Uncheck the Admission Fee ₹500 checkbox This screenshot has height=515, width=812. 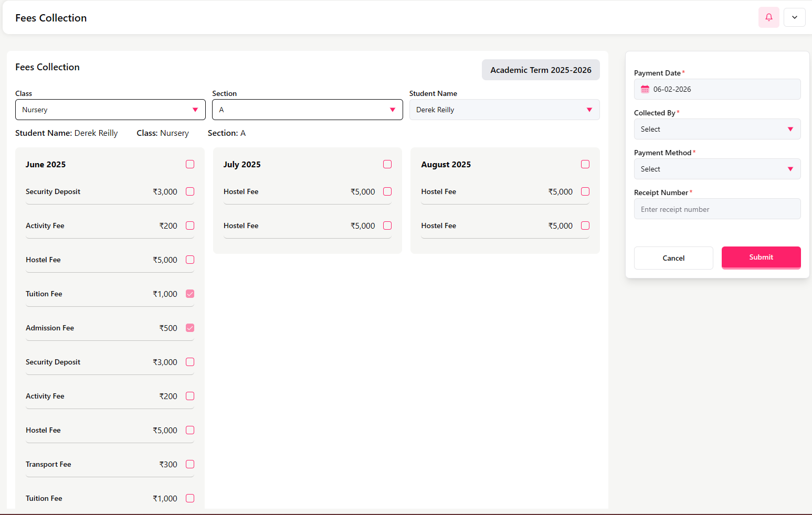[x=190, y=328]
